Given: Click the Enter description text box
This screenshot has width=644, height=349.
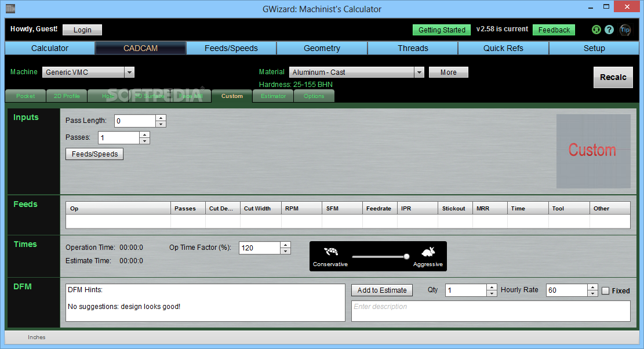Looking at the screenshot, I should (491, 311).
